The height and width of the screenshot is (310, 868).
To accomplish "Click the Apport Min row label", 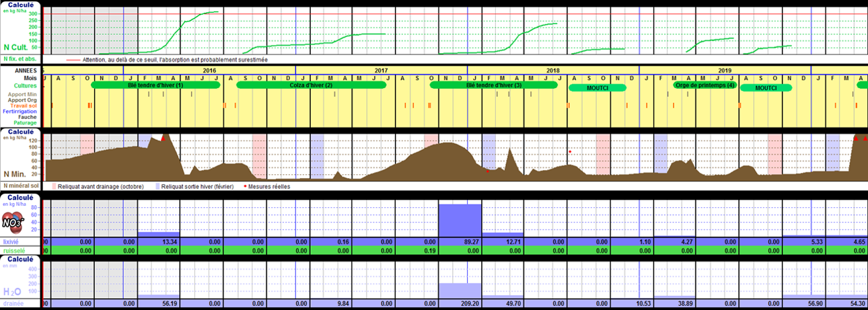I will pyautogui.click(x=22, y=94).
